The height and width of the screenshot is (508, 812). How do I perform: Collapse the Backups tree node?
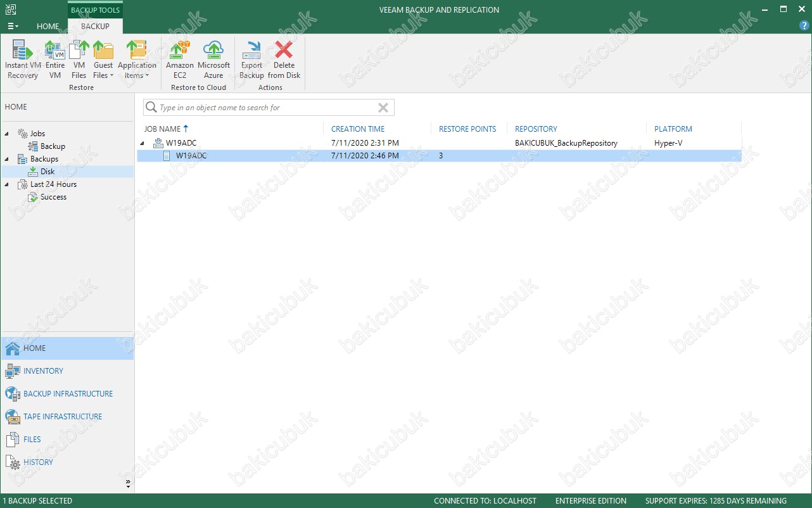click(7, 159)
